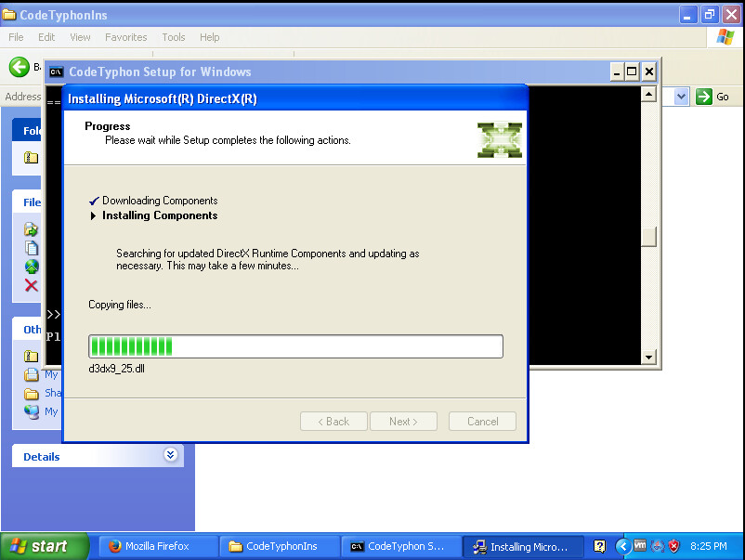
Task: Expand hidden system tray icons arrow
Action: click(x=623, y=546)
